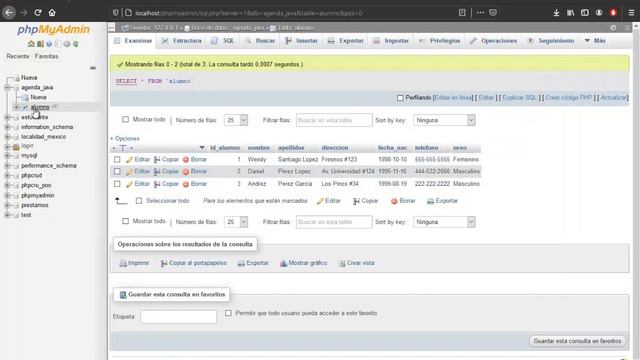Check the row checkbox for Daniel
This screenshot has height=360, width=640.
point(117,171)
